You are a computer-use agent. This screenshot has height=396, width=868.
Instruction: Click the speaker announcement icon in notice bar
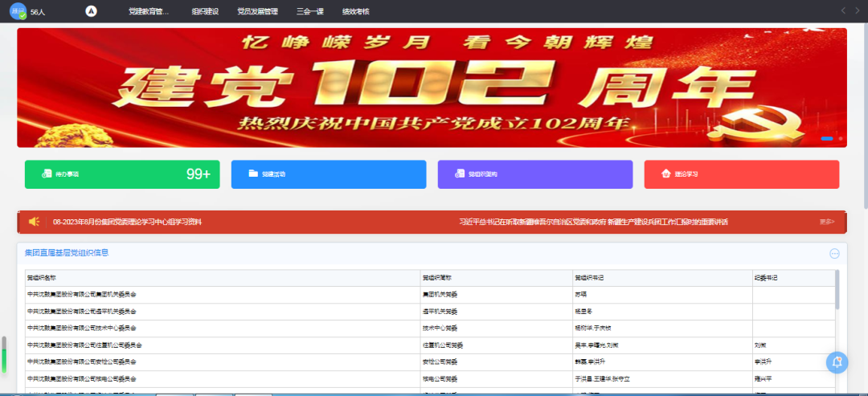pos(35,222)
